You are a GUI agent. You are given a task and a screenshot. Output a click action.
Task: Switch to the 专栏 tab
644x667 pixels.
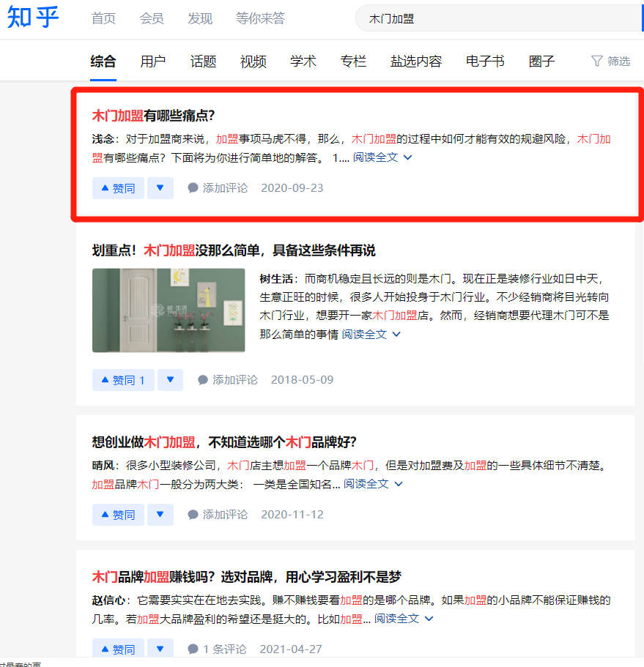point(353,62)
